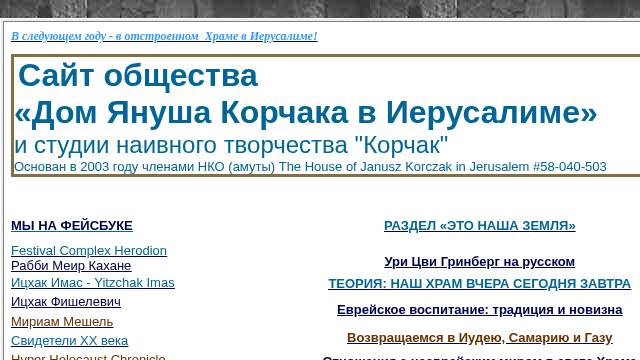Open the Ицхак Фишелевич link
The height and width of the screenshot is (360, 640).
coord(66,302)
